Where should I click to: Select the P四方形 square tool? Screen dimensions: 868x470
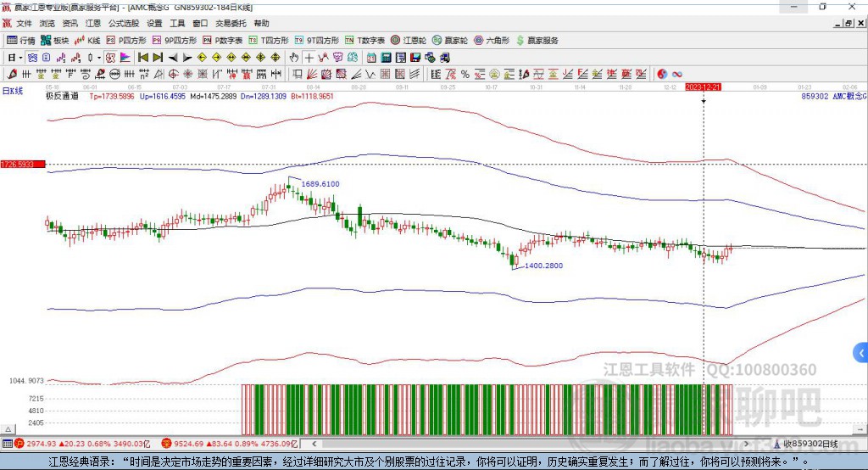coord(126,41)
